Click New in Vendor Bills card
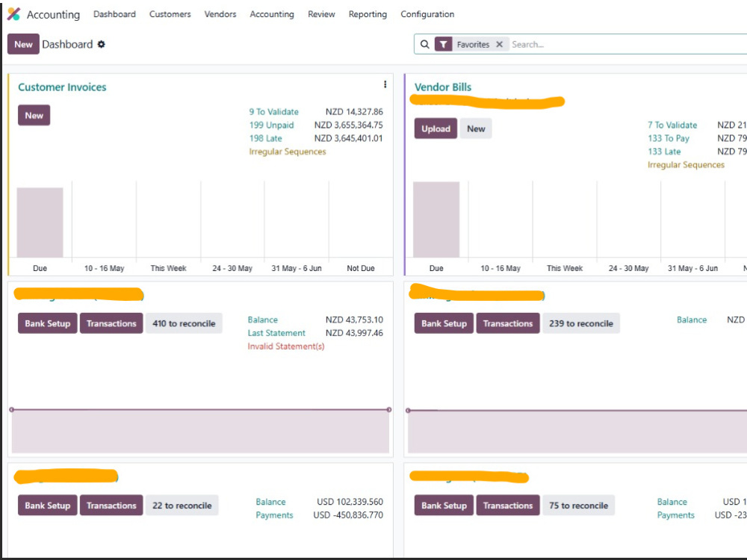Screen dimensions: 747x560 475,128
